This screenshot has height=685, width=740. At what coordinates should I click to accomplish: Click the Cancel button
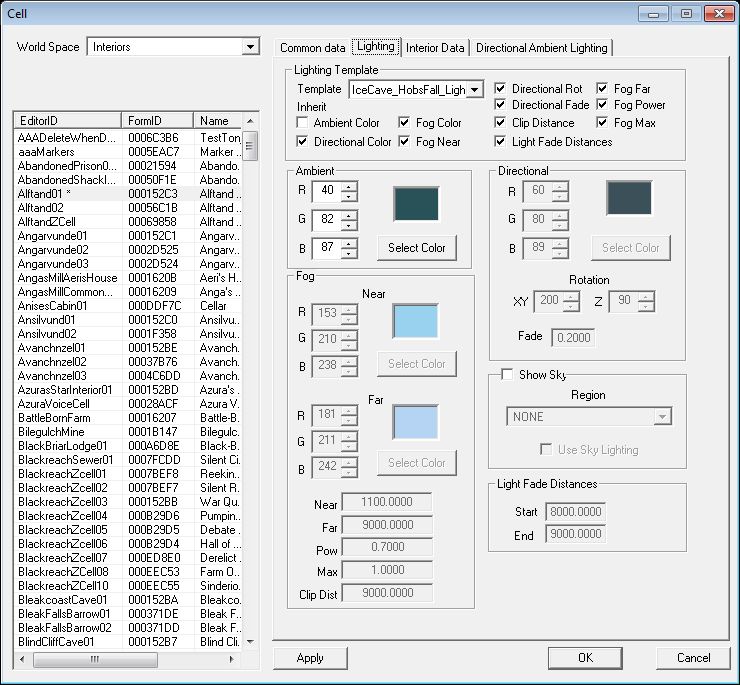click(x=693, y=658)
